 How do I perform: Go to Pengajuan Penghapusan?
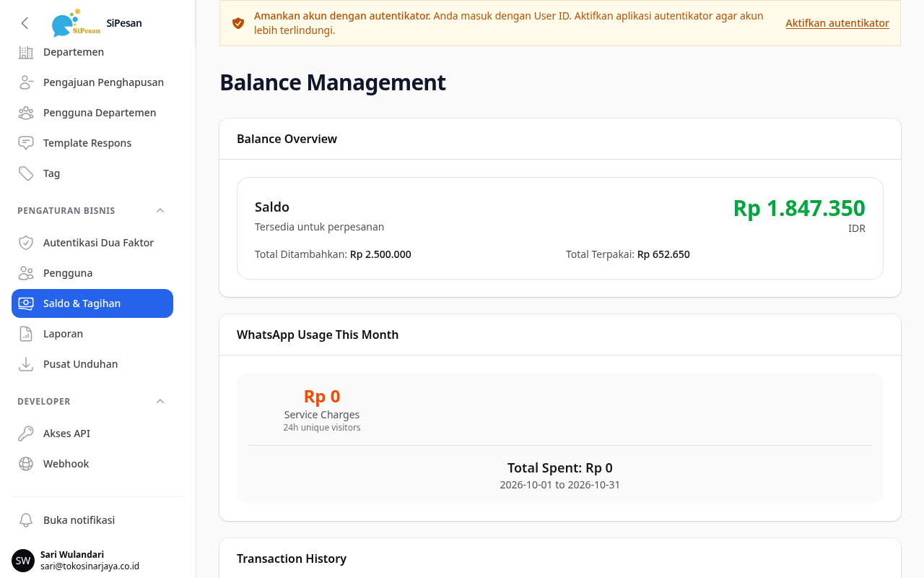click(92, 82)
